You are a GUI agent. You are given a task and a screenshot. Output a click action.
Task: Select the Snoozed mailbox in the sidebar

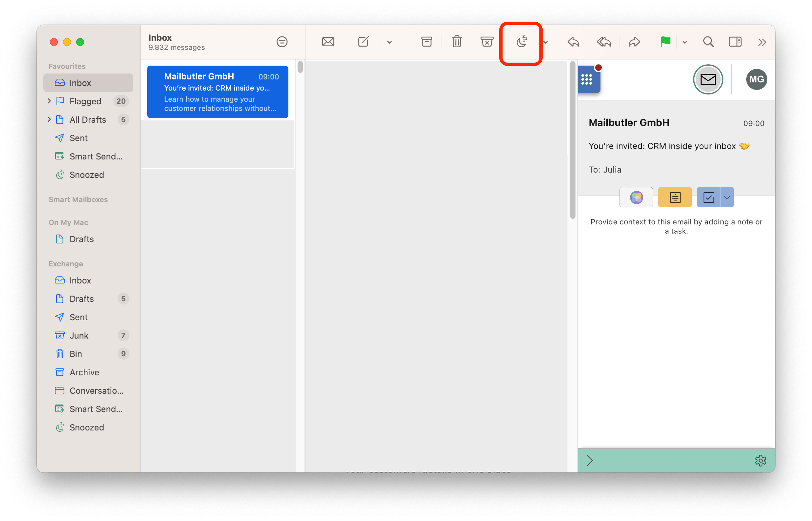(x=87, y=175)
